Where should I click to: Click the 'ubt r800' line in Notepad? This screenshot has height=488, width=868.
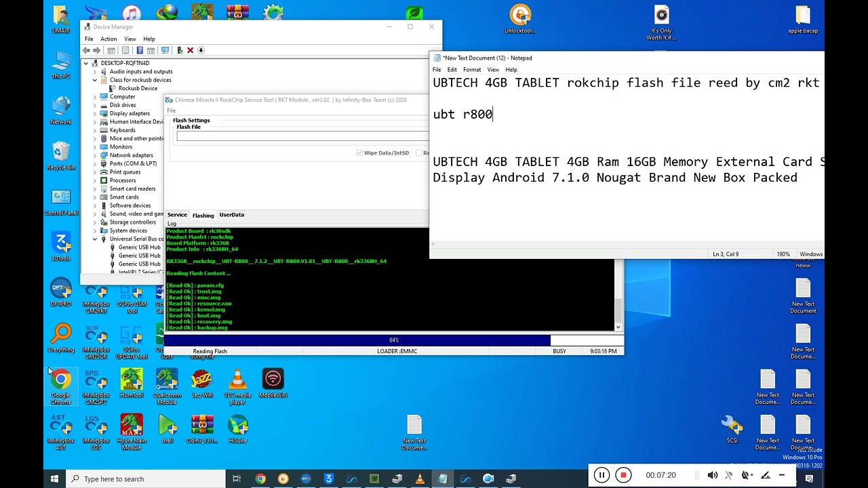[x=462, y=114]
